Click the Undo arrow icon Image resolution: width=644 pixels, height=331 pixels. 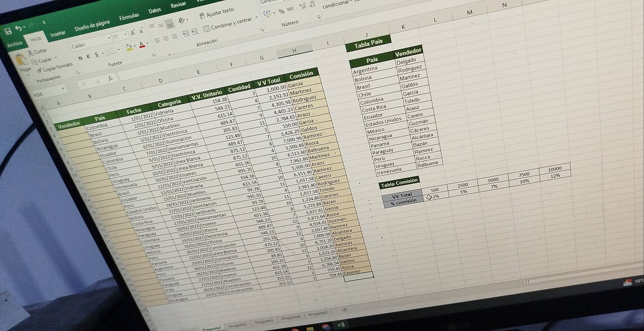click(19, 28)
